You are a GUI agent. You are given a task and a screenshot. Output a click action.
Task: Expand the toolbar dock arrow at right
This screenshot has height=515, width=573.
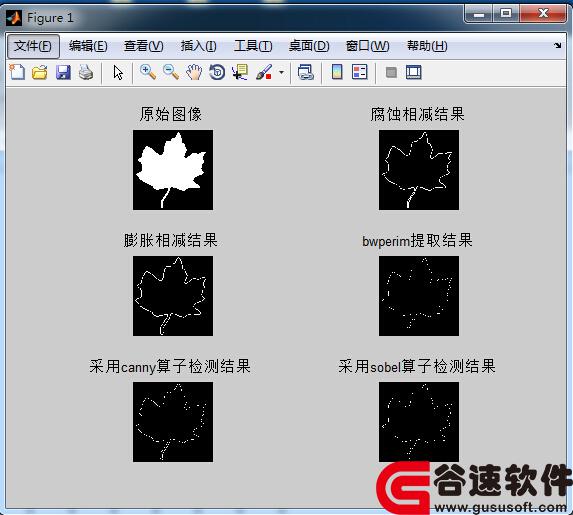557,45
